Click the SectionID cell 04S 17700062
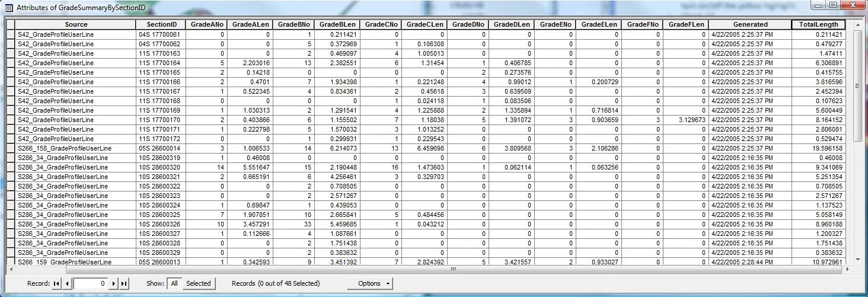Screen dimensions: 868x297 click(160, 44)
